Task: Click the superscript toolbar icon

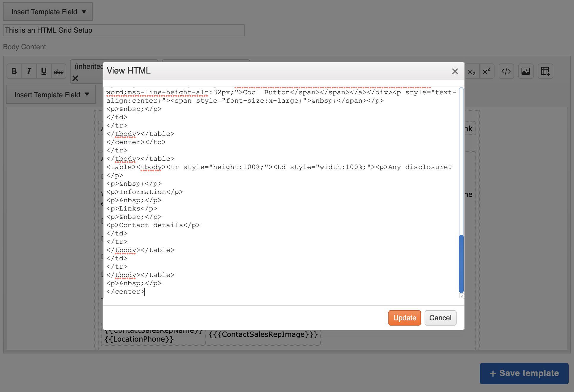Action: point(486,71)
